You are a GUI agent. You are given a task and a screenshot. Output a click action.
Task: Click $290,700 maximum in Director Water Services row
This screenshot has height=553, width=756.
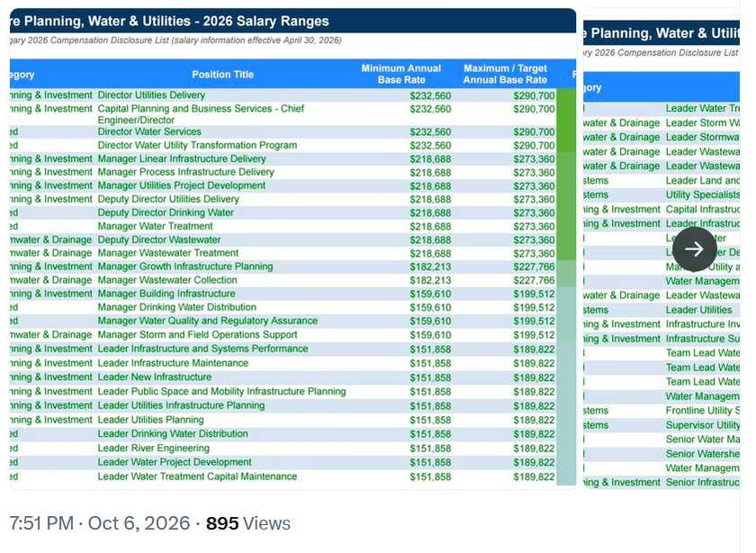click(534, 131)
